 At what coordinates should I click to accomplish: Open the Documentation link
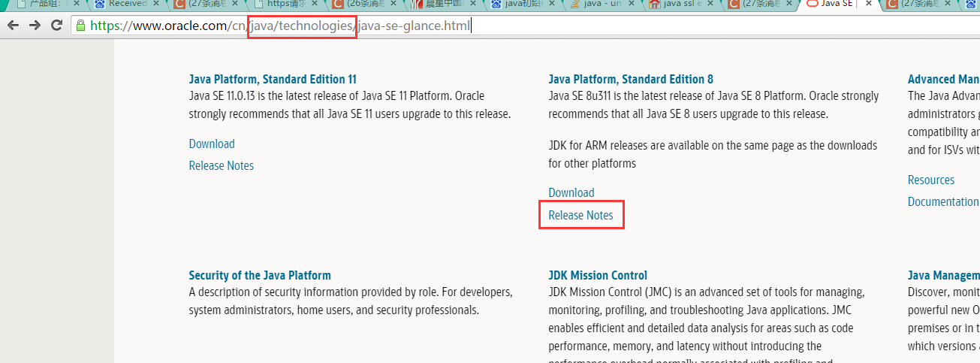click(943, 201)
